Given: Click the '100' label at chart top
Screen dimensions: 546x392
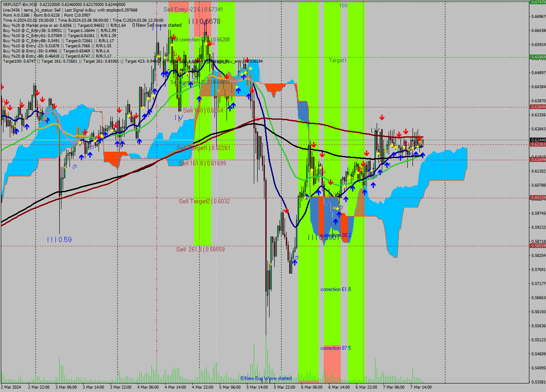Looking at the screenshot, I should click(343, 6).
